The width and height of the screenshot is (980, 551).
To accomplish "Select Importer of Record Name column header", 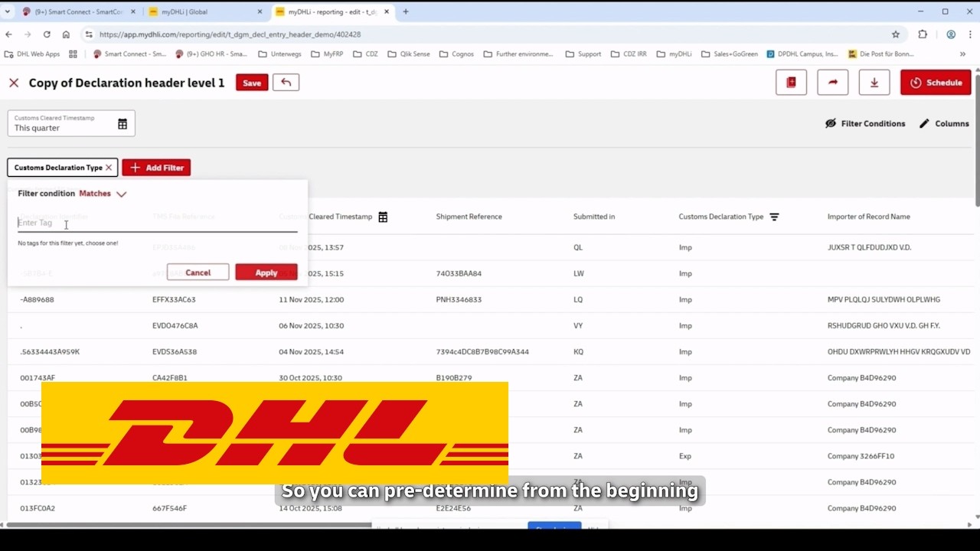I will (868, 217).
